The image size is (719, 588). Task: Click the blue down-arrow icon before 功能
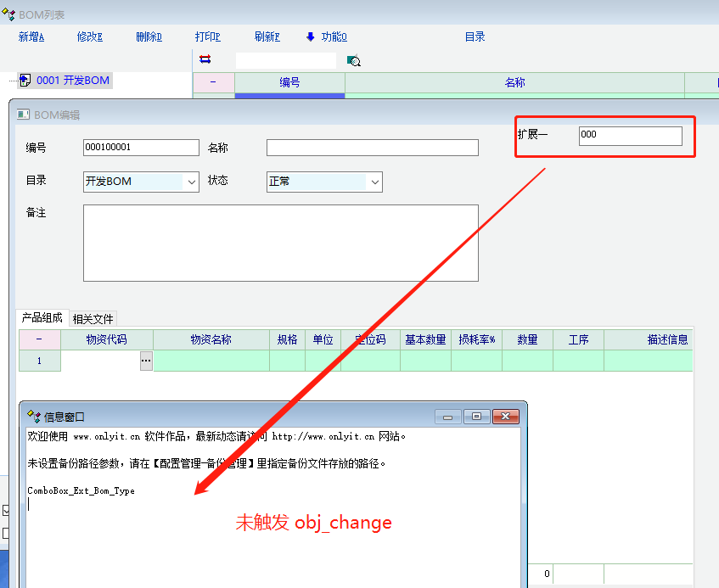(x=311, y=36)
